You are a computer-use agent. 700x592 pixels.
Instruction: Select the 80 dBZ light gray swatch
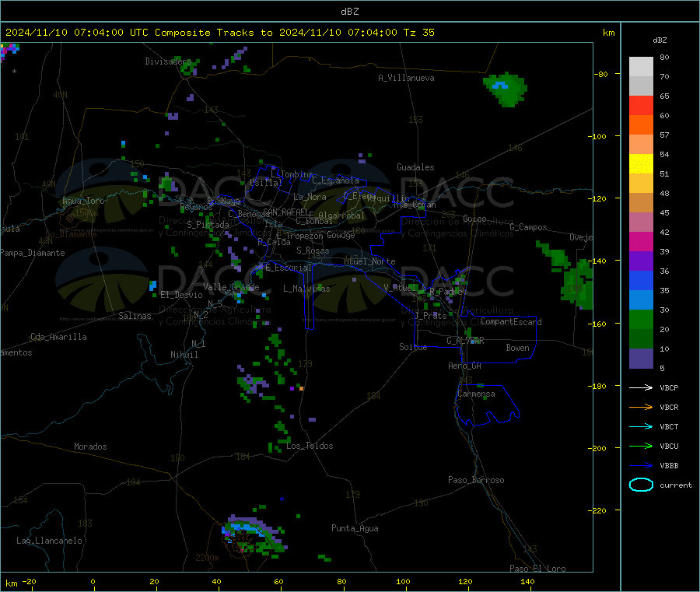click(x=641, y=67)
